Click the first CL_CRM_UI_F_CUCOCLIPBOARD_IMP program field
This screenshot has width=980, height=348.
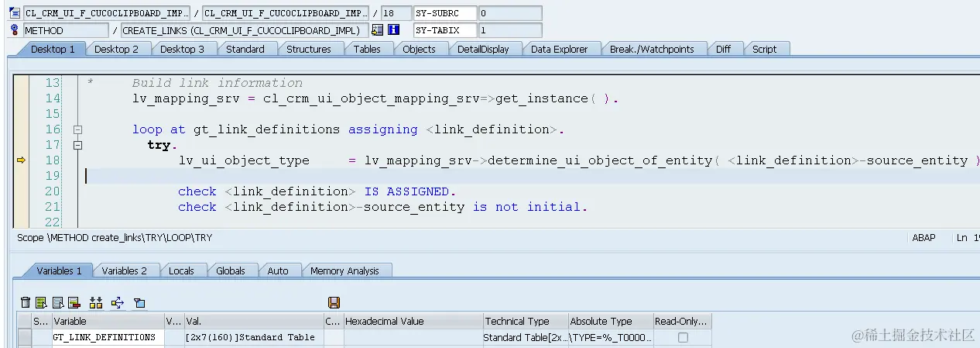pos(106,13)
